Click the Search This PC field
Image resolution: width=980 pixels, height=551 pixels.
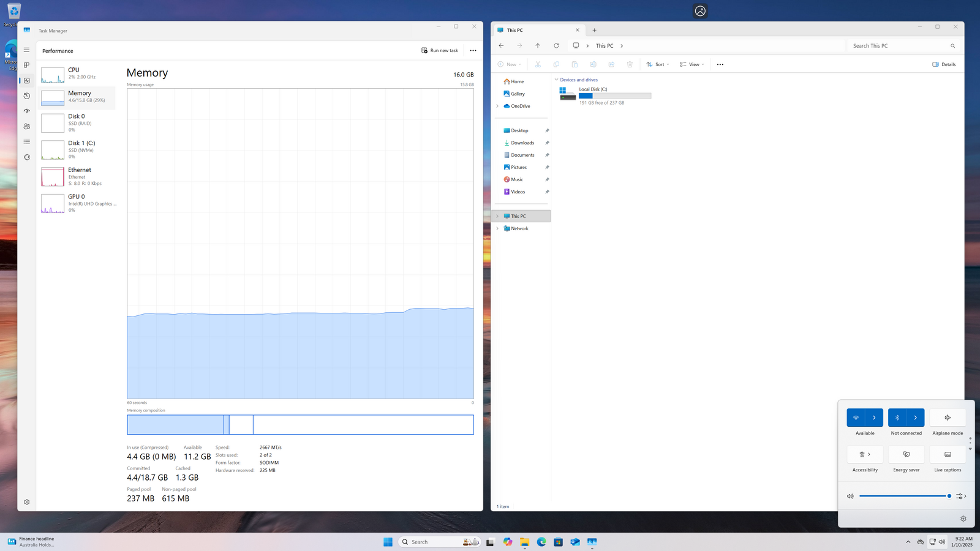click(898, 46)
